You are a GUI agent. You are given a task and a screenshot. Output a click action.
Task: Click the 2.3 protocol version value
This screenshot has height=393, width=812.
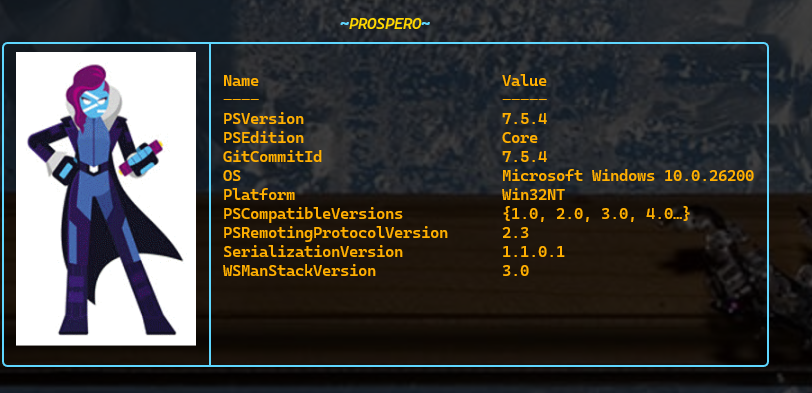pyautogui.click(x=515, y=233)
